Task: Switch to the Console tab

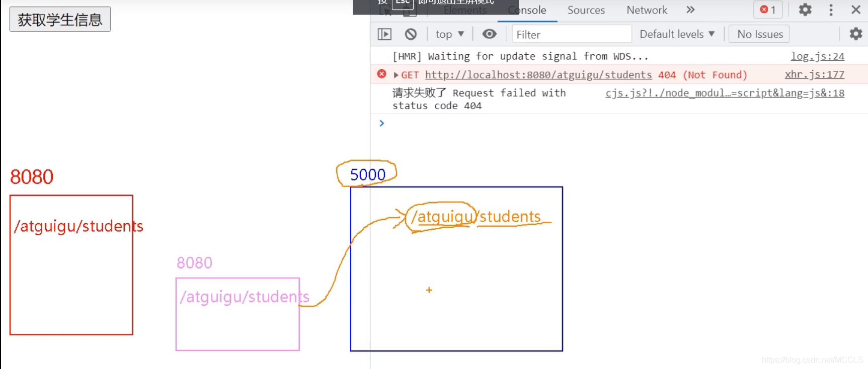Action: (527, 10)
